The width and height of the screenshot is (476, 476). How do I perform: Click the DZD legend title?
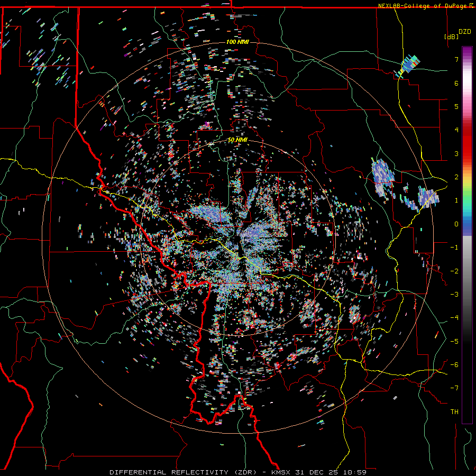(x=464, y=32)
